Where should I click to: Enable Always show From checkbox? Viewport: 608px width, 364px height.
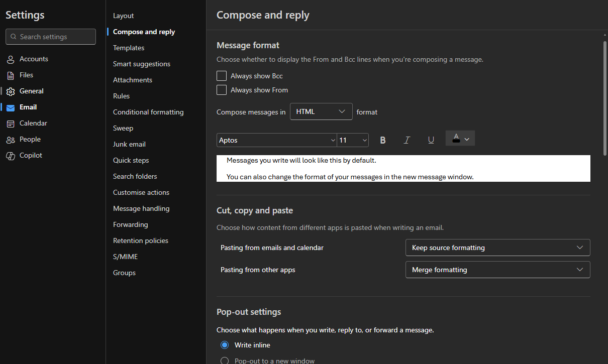tap(222, 90)
